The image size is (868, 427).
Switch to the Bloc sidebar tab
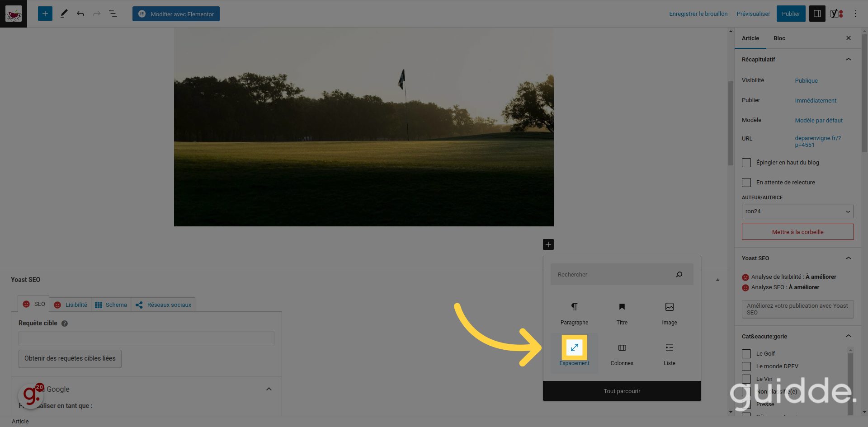[x=779, y=38]
